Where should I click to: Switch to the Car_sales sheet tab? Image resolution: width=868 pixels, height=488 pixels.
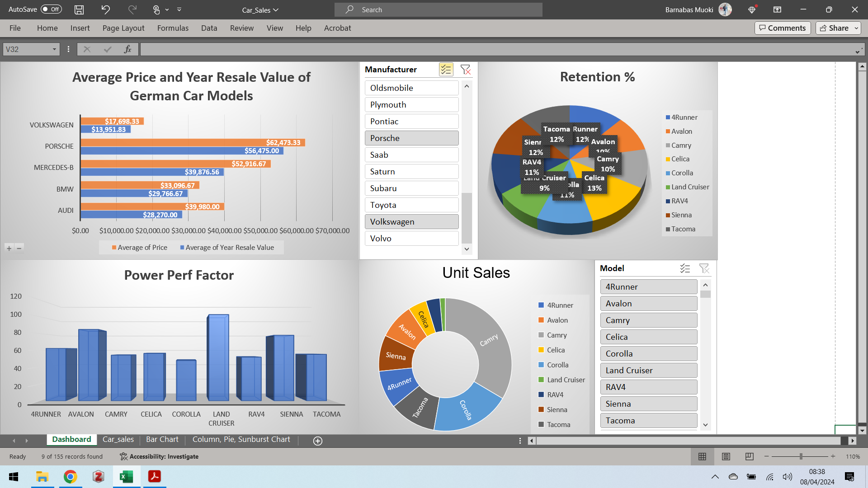click(118, 439)
